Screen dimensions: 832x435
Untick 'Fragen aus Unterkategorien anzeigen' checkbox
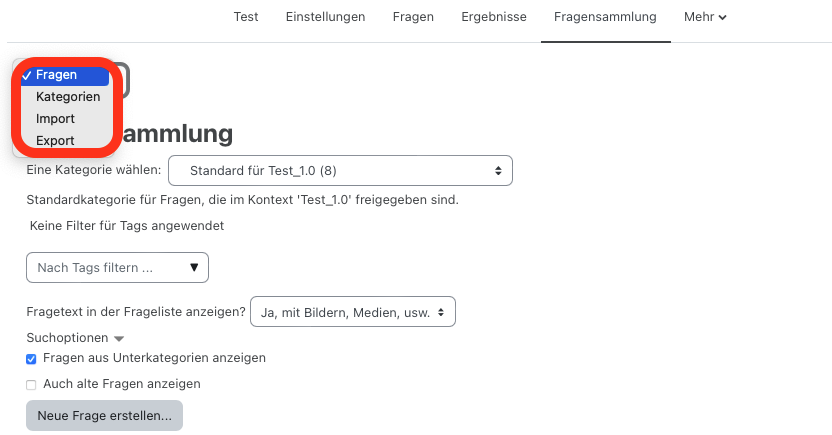tap(31, 359)
